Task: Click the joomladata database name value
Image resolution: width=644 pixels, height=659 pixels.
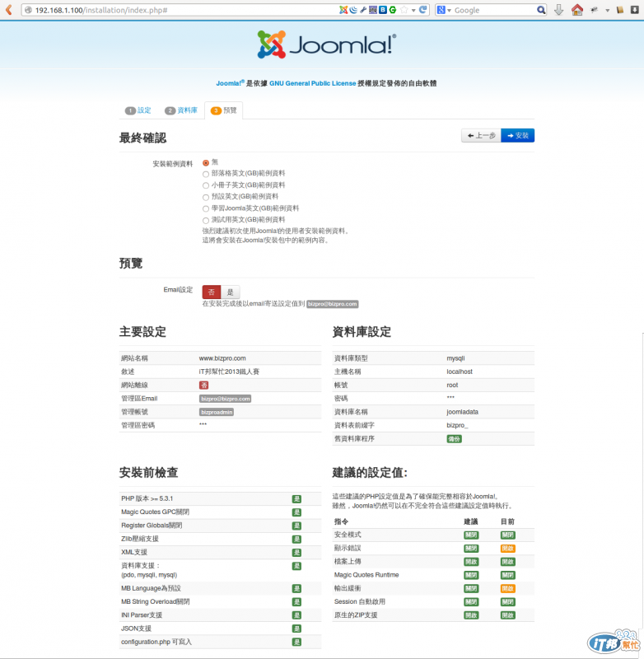Action: pos(462,412)
